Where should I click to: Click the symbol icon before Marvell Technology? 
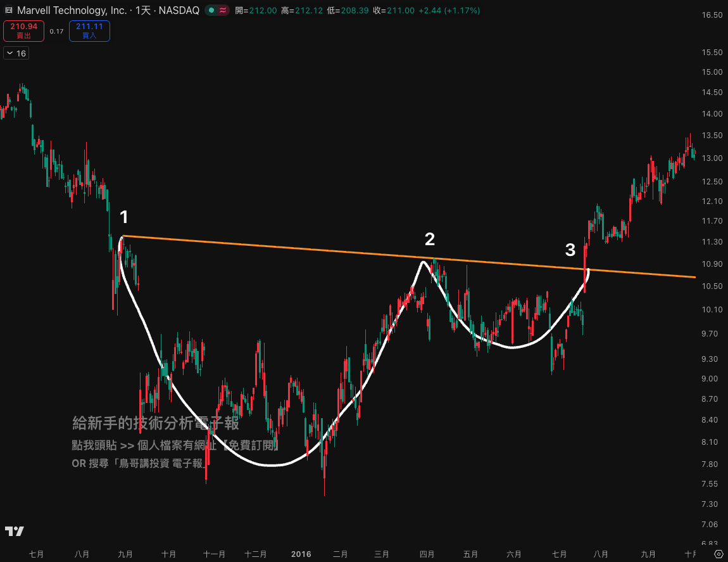click(x=8, y=10)
